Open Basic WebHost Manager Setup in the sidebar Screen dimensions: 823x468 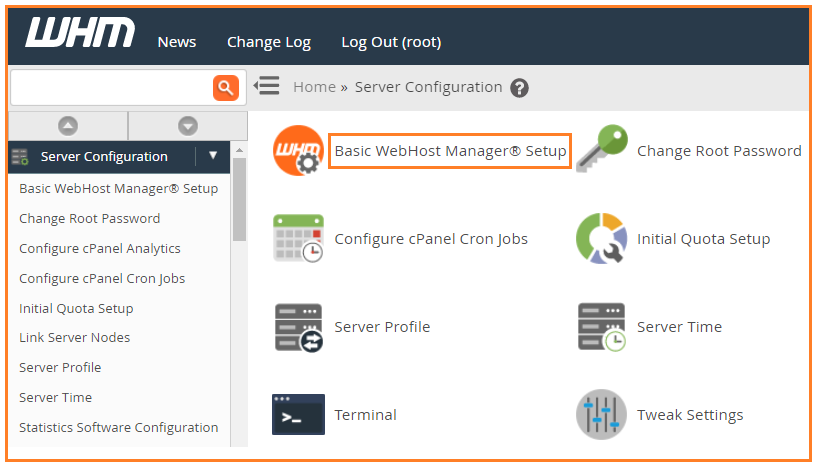tap(119, 188)
